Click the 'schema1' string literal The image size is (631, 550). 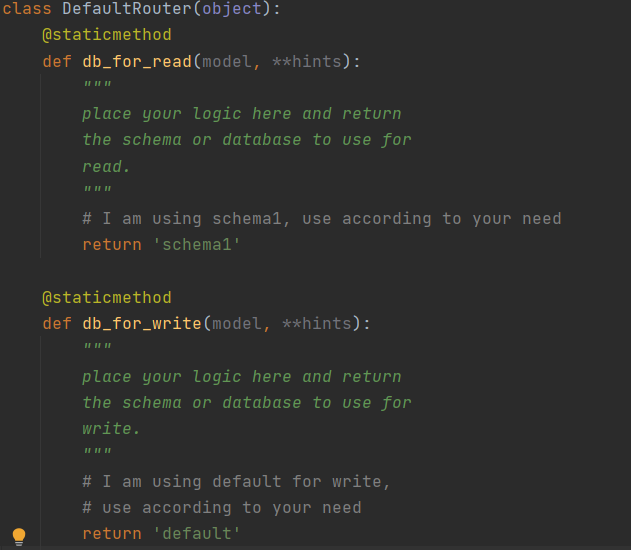tap(196, 245)
